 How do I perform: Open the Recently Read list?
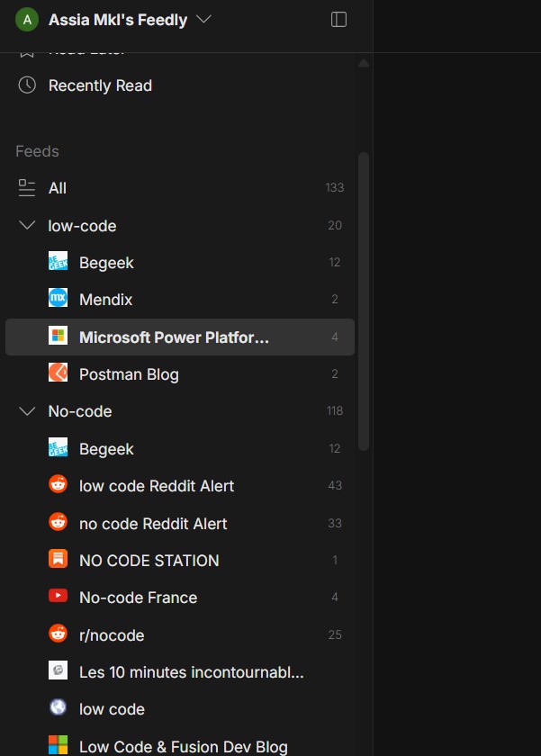(100, 85)
